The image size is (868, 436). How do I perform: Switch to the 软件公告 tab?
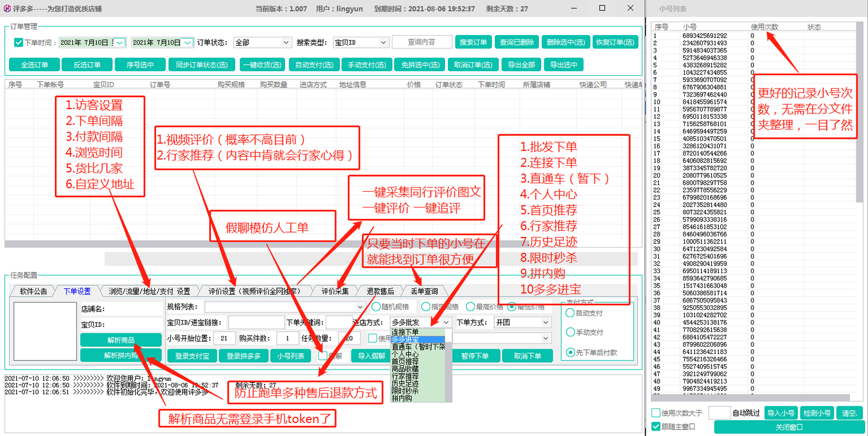click(x=33, y=291)
